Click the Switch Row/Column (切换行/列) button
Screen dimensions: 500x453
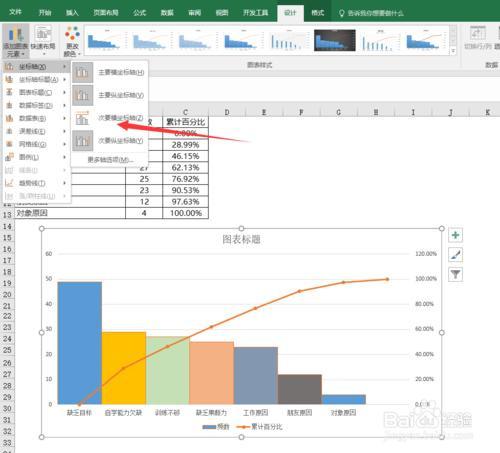coord(477,38)
